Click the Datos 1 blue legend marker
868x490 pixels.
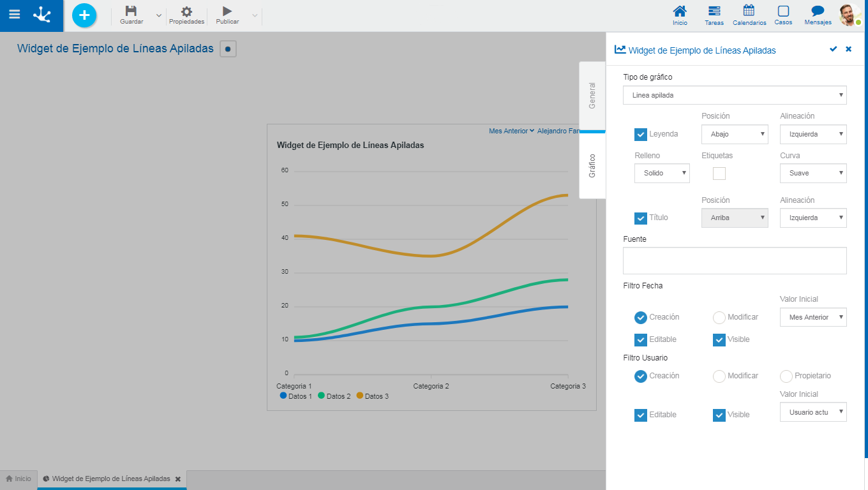pos(283,396)
